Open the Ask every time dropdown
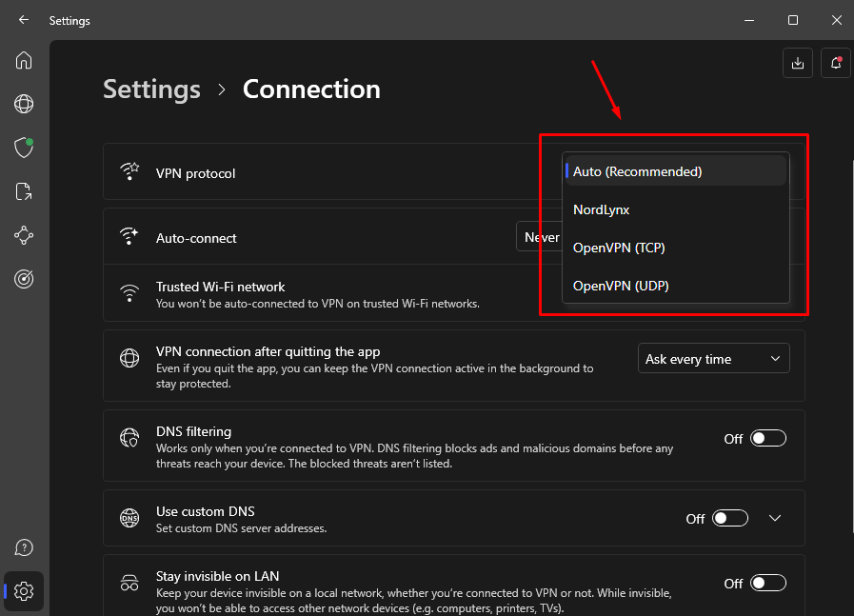Viewport: 854px width, 616px height. click(x=713, y=358)
